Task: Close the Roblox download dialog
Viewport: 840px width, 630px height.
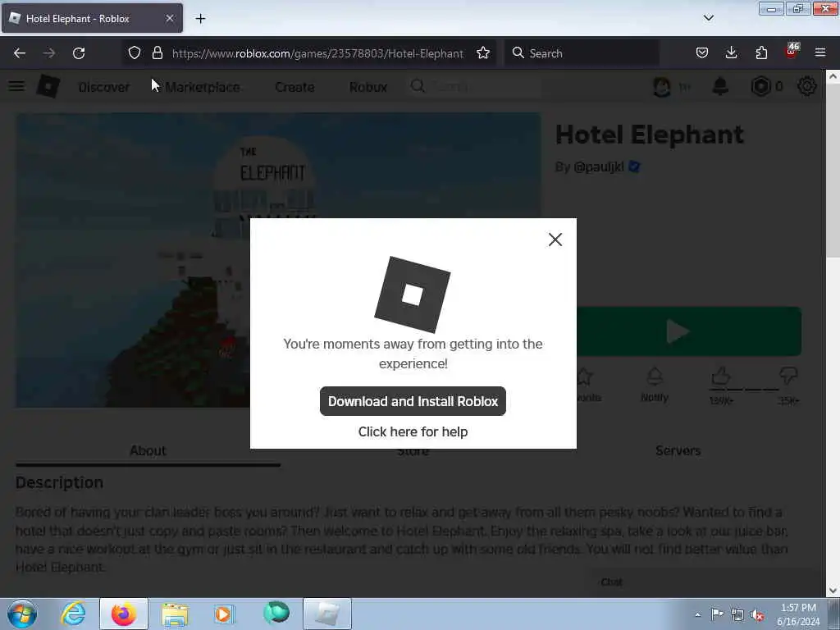Action: [x=555, y=240]
